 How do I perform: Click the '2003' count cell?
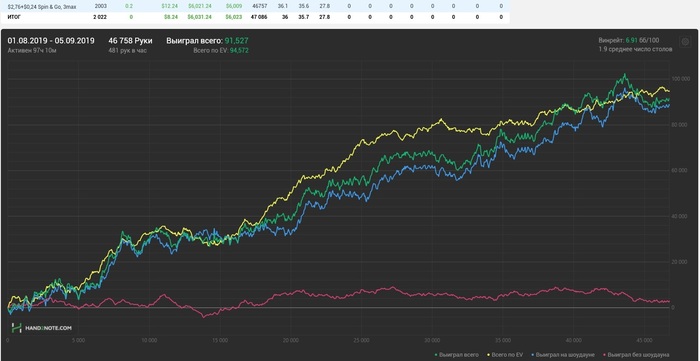(100, 6)
